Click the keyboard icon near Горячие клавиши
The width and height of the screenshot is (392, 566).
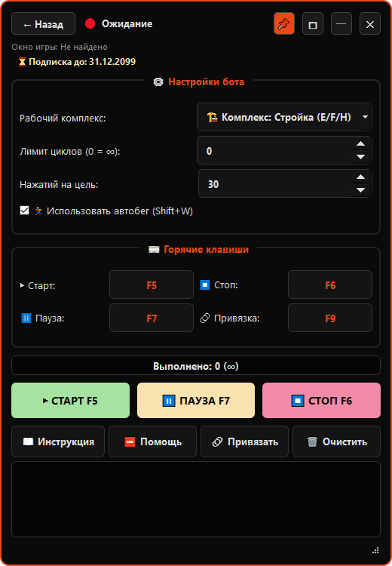point(154,250)
